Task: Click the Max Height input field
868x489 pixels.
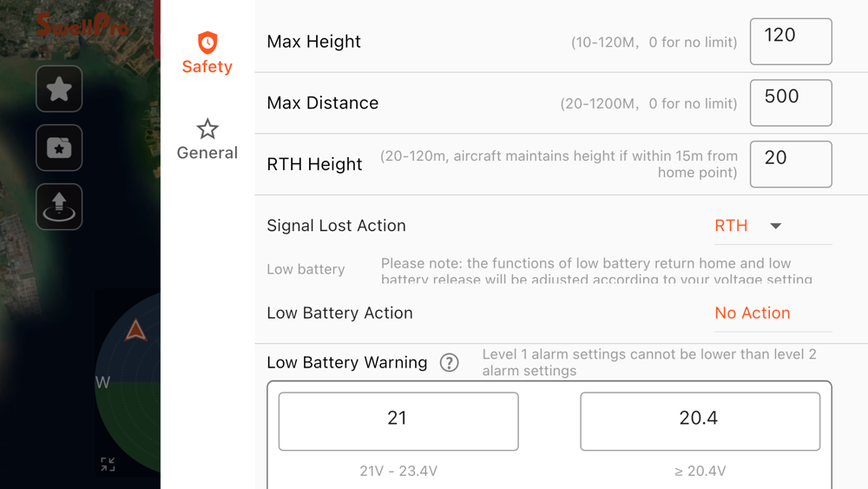Action: [x=790, y=42]
